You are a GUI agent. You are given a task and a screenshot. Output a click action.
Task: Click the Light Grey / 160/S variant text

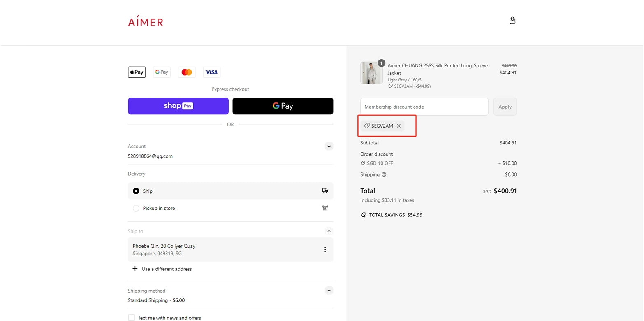(x=405, y=80)
